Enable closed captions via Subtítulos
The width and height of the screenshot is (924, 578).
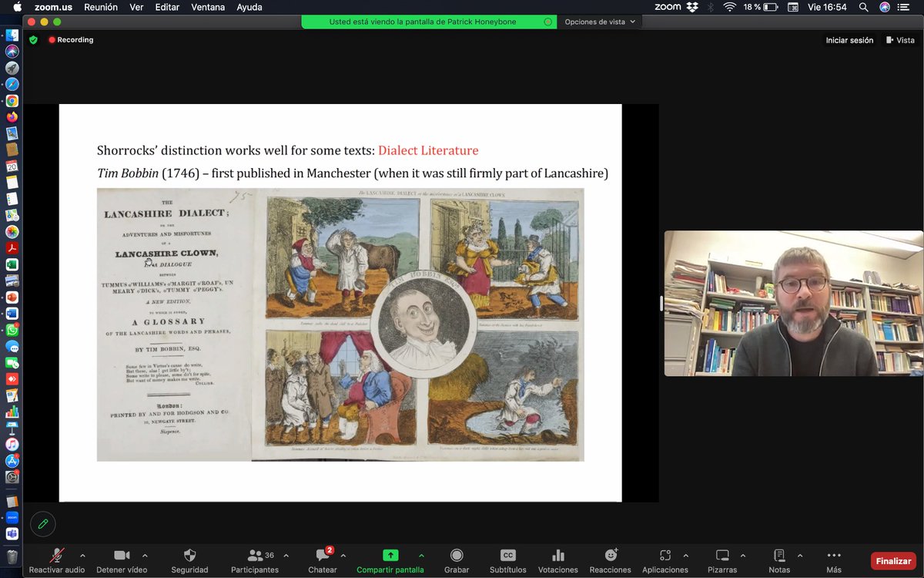pos(507,561)
